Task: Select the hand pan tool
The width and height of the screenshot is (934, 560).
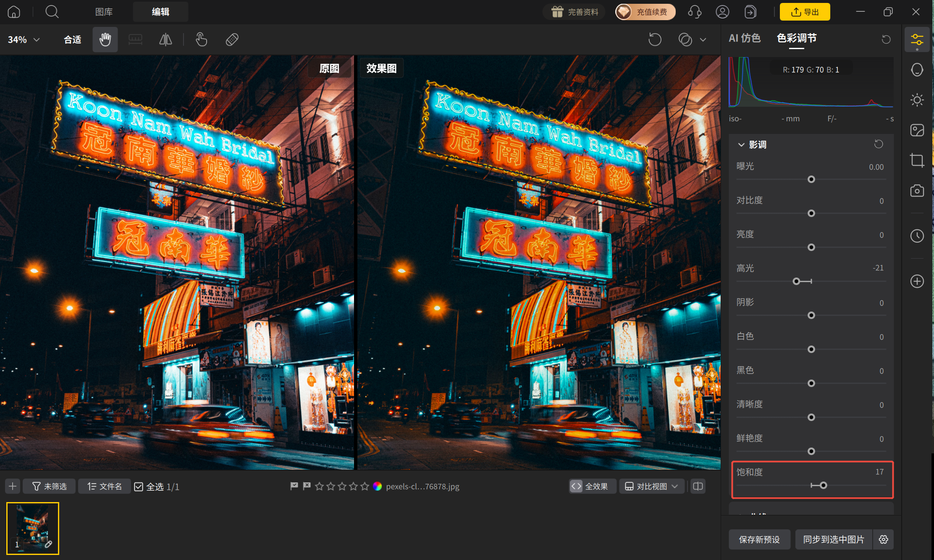Action: click(105, 39)
